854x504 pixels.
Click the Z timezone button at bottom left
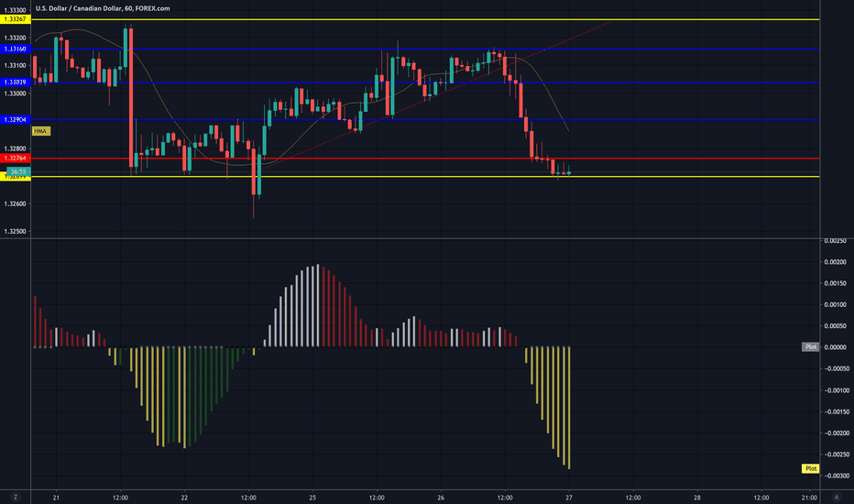[15, 498]
